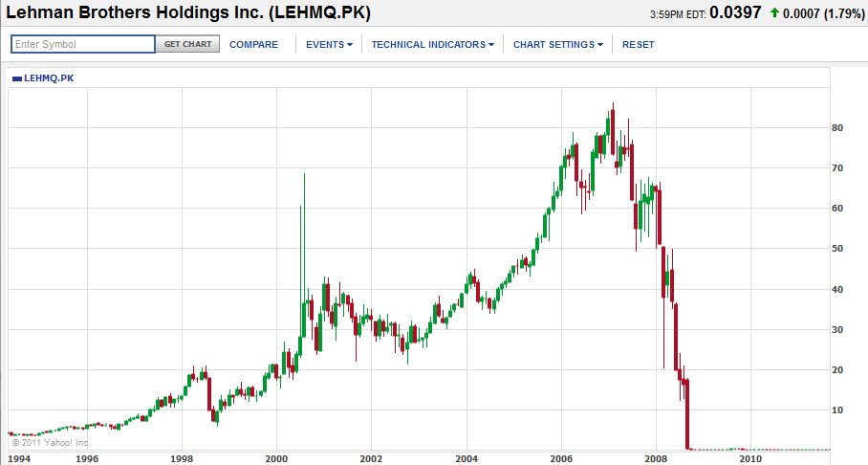
Task: Click the small arrow beside EVENTS
Action: pos(350,45)
